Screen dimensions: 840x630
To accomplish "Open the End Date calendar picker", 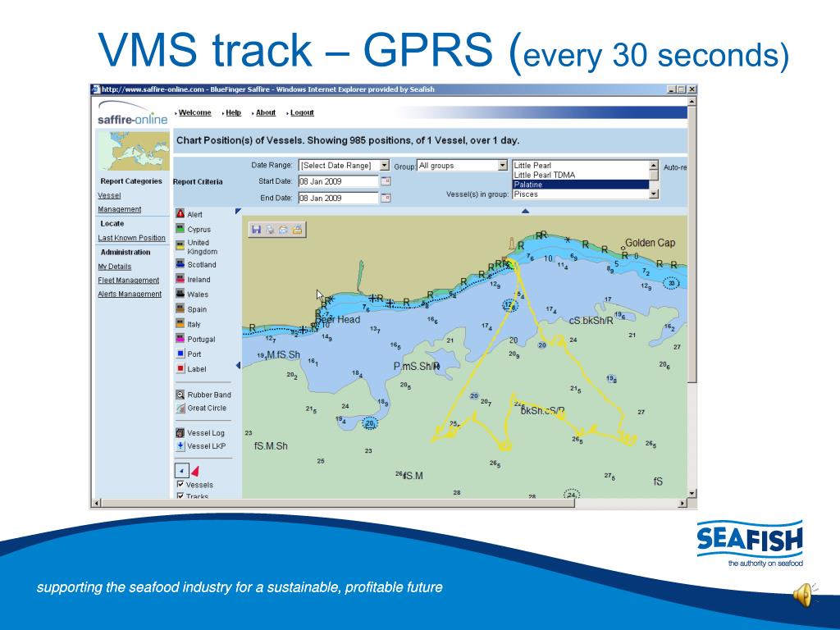I will (x=386, y=199).
